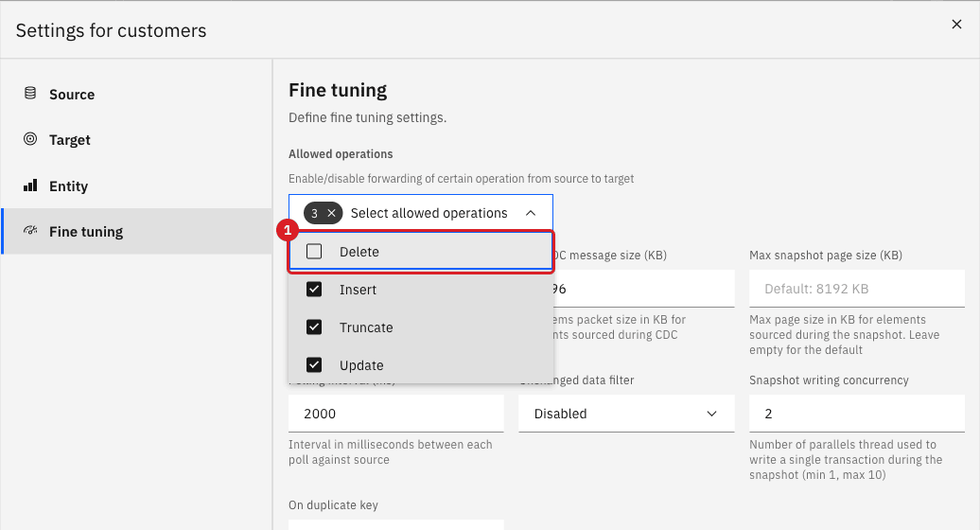The image size is (980, 530).
Task: Open the Unchanged data filter Disabled dropdown
Action: (x=626, y=414)
